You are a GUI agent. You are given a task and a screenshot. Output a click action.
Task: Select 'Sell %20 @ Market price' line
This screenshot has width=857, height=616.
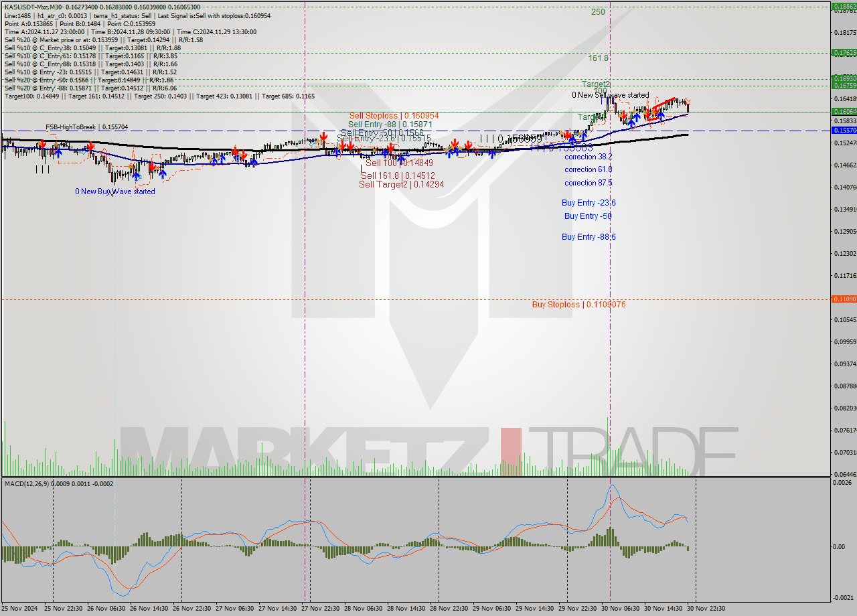tap(103, 40)
